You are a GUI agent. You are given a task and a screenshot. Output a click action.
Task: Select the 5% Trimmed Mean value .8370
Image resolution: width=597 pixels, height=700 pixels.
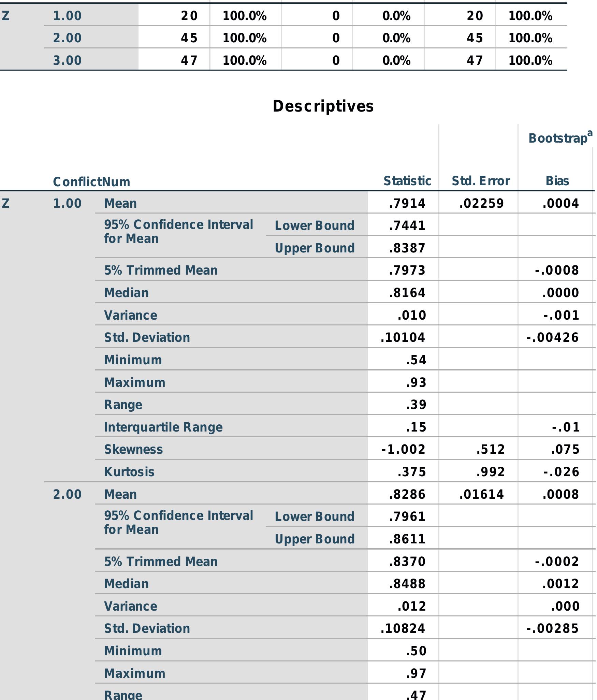pos(407,562)
